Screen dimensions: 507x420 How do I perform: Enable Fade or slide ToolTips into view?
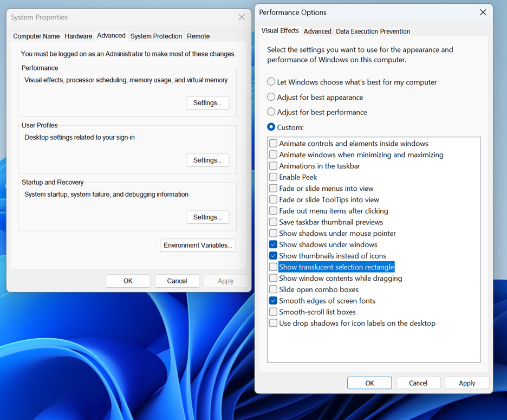[x=273, y=199]
